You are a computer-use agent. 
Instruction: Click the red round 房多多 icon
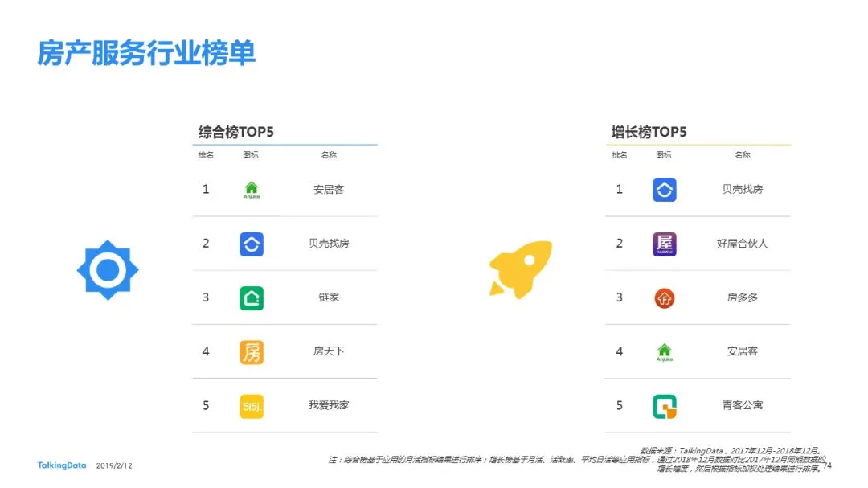coord(665,298)
